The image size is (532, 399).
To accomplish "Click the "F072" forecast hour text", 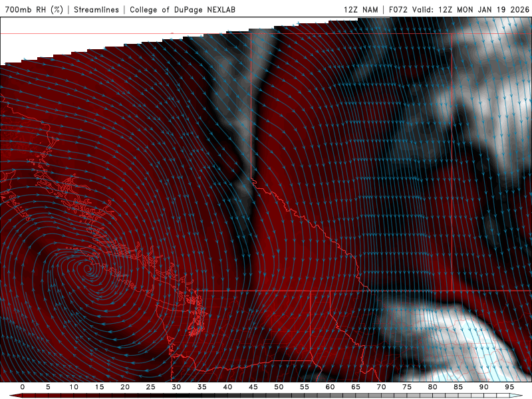I will point(398,9).
